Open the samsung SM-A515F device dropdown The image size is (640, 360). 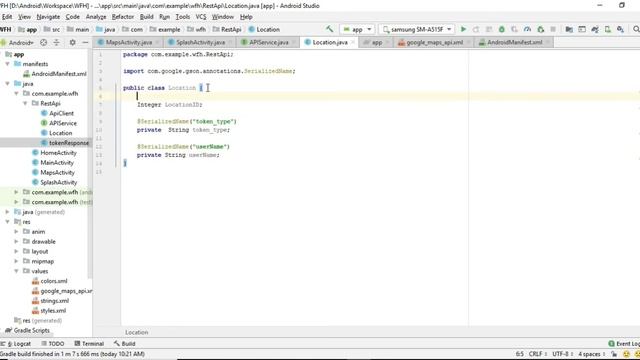(416, 29)
